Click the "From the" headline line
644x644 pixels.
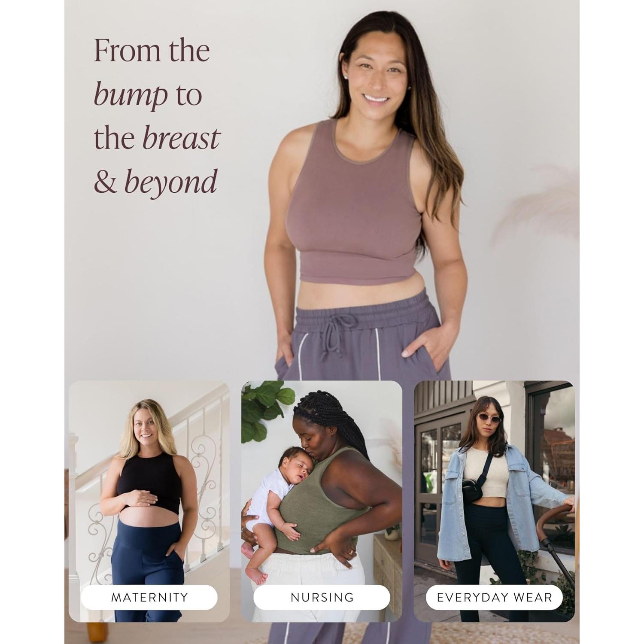152,51
